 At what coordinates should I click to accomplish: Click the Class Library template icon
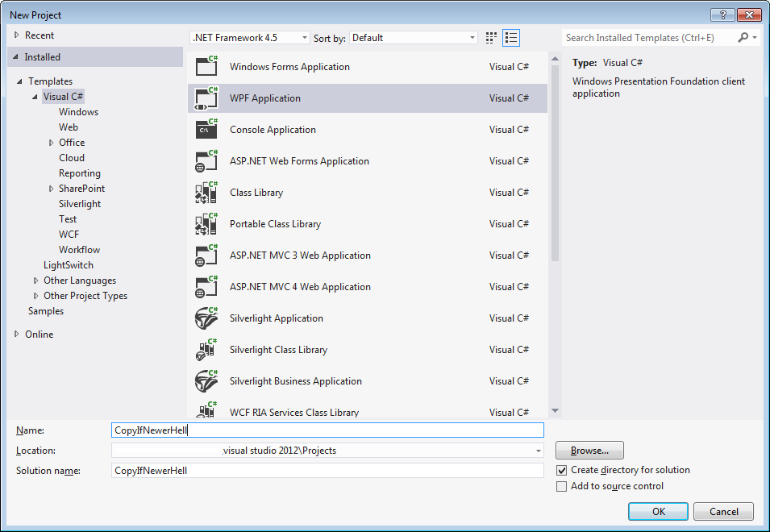point(207,193)
